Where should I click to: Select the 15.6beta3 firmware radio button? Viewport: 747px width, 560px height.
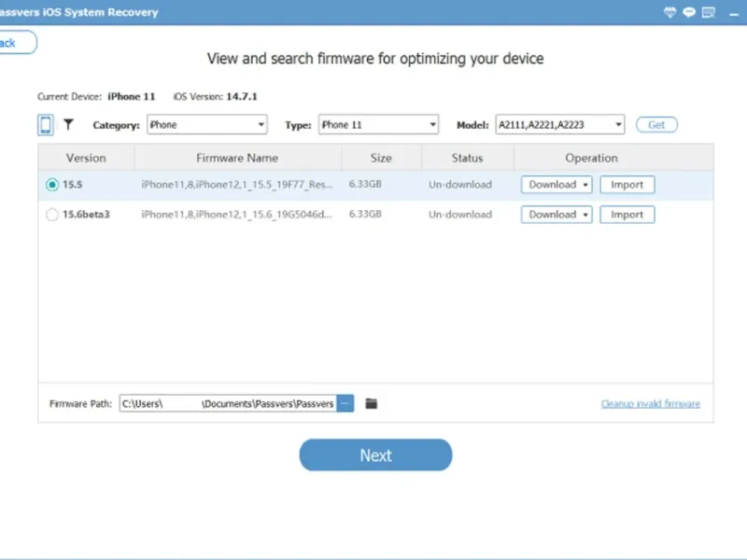tap(52, 215)
